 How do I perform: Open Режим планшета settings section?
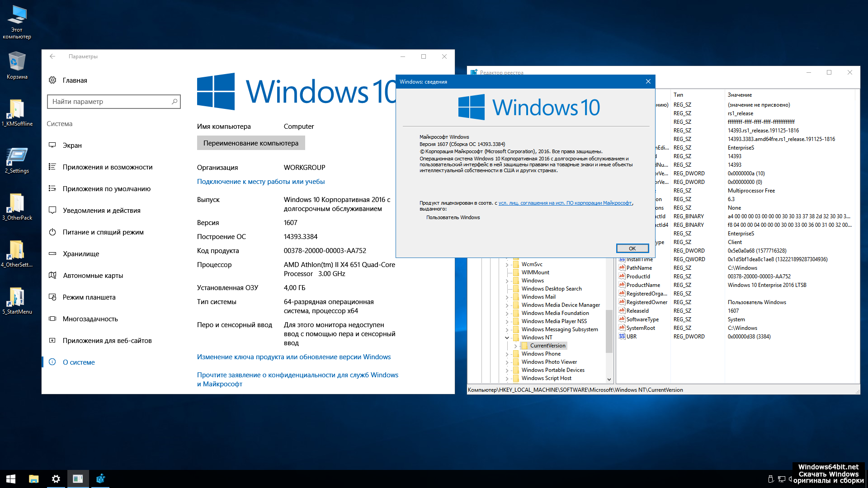point(89,297)
